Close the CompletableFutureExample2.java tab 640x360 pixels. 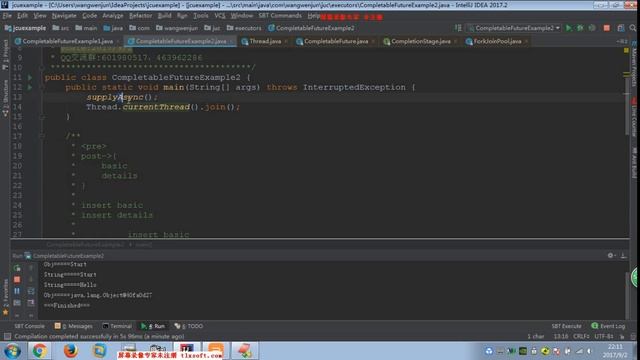231,41
